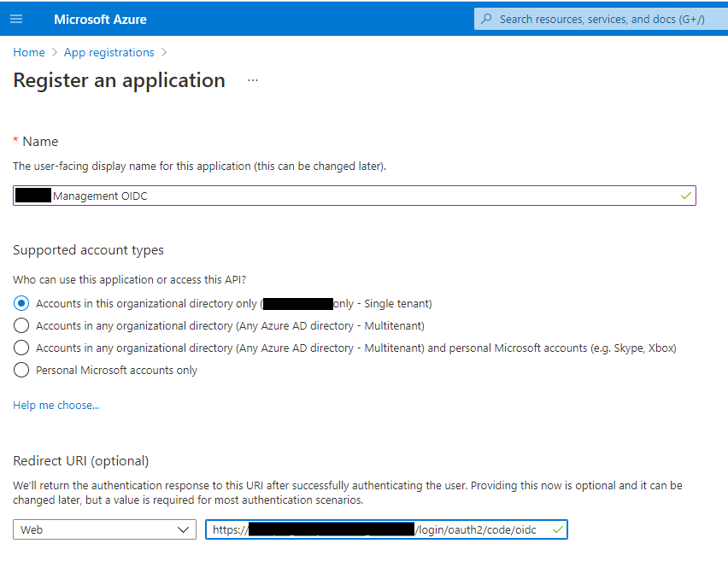Click the breadcrumb chevron after App registrations
This screenshot has height=567, width=728.
(164, 52)
